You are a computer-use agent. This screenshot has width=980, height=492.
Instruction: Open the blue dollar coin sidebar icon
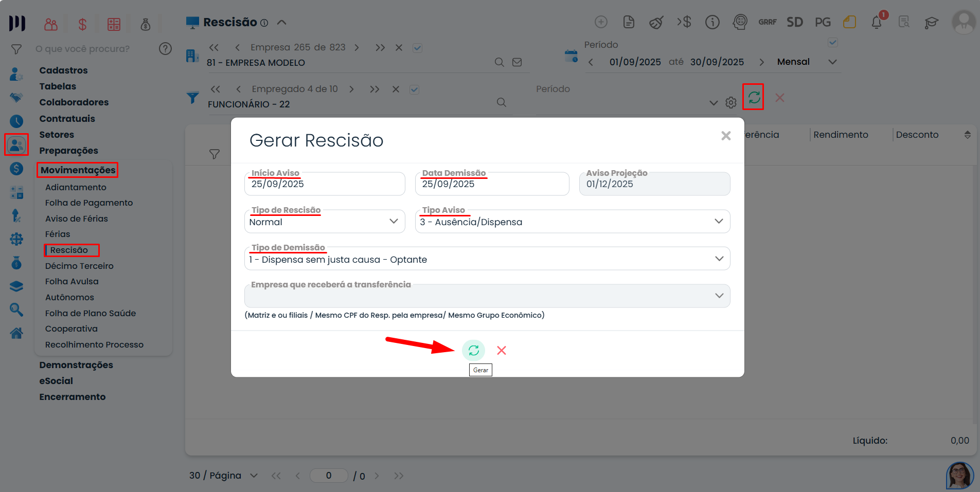point(16,169)
